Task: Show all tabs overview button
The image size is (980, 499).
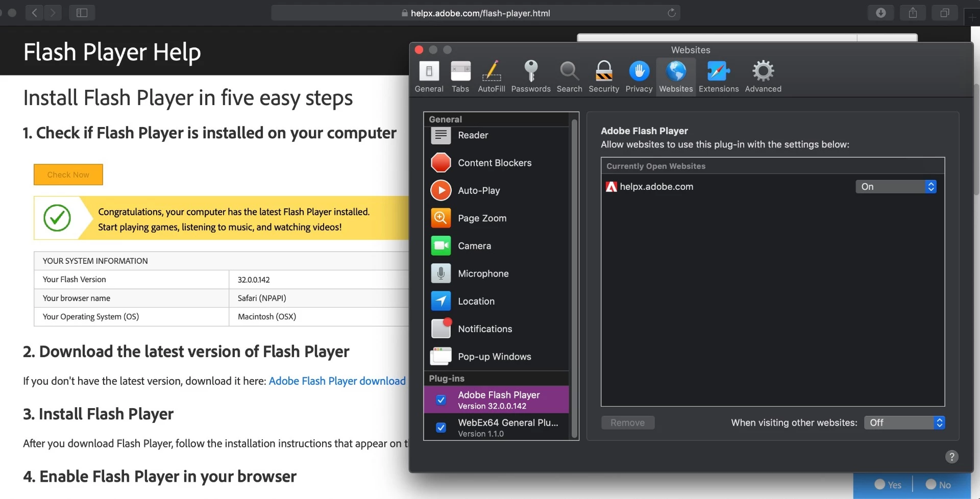Action: click(x=945, y=13)
